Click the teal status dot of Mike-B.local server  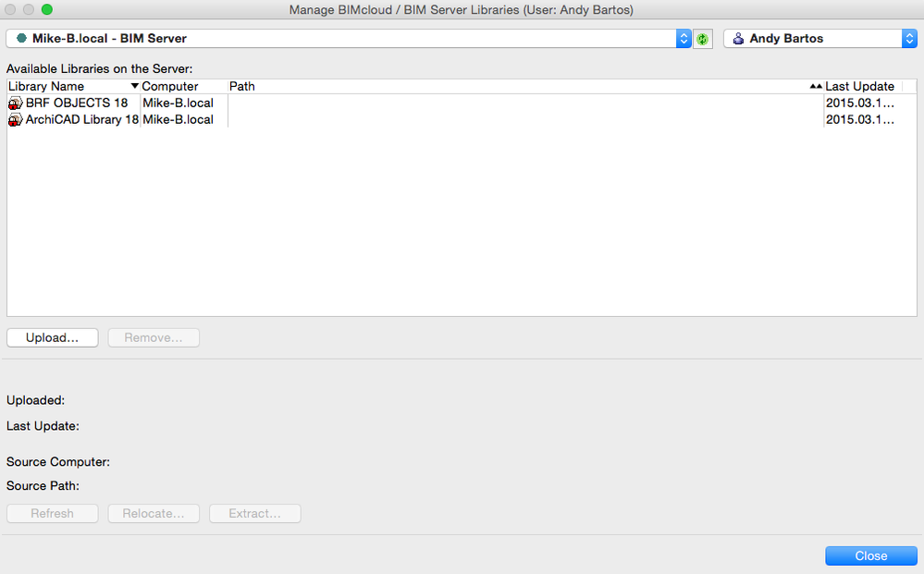coord(22,38)
